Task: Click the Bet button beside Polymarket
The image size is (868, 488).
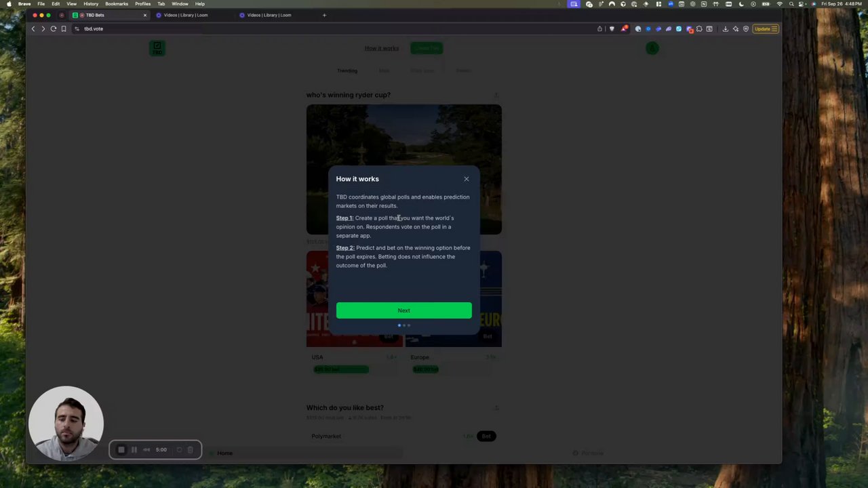Action: [486, 436]
